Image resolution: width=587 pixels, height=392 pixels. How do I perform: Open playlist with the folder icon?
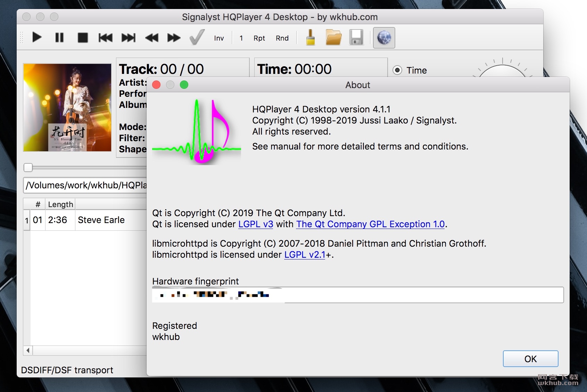pyautogui.click(x=333, y=37)
